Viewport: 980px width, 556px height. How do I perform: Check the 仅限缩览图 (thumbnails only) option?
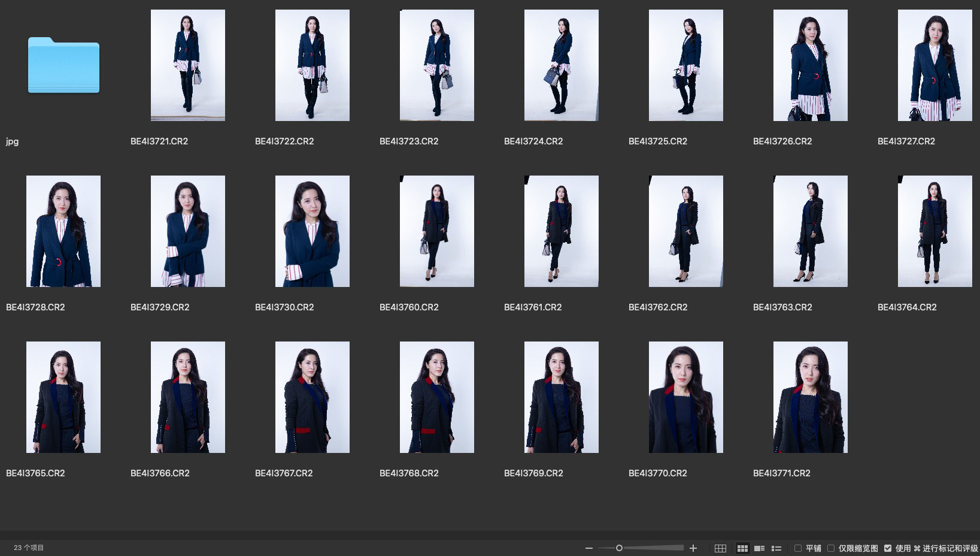(x=831, y=548)
